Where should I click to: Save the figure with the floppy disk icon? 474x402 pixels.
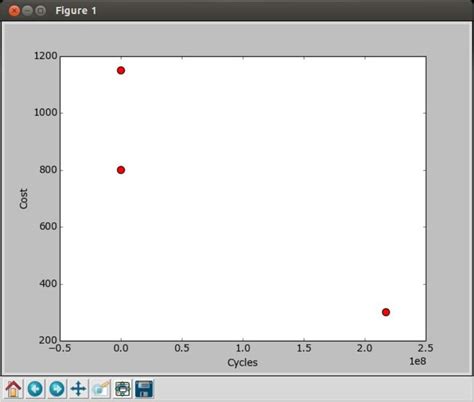pyautogui.click(x=144, y=389)
